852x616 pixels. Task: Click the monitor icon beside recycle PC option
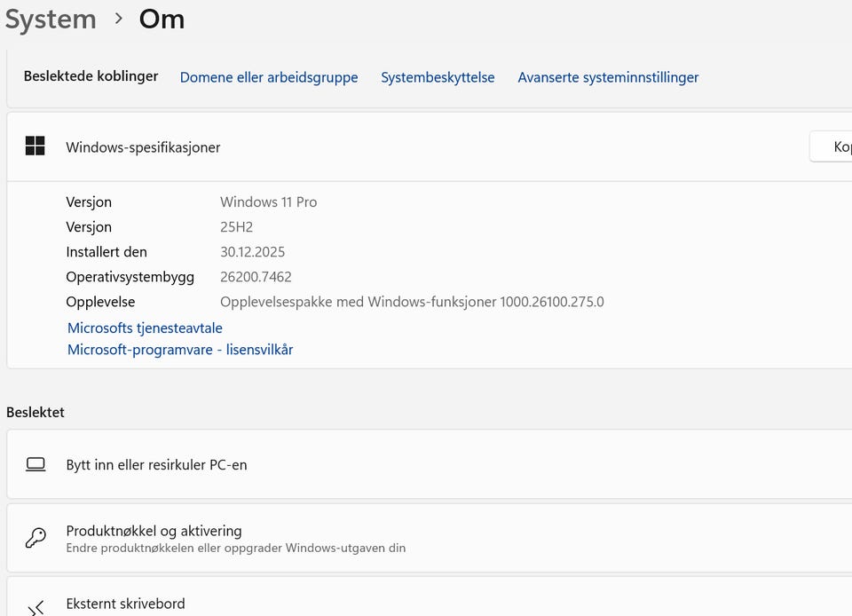coord(35,463)
